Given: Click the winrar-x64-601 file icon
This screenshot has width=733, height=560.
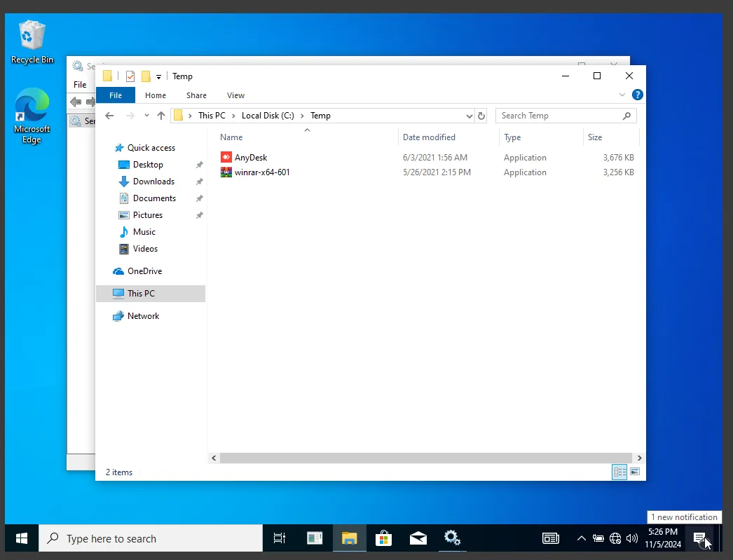Looking at the screenshot, I should click(x=226, y=172).
